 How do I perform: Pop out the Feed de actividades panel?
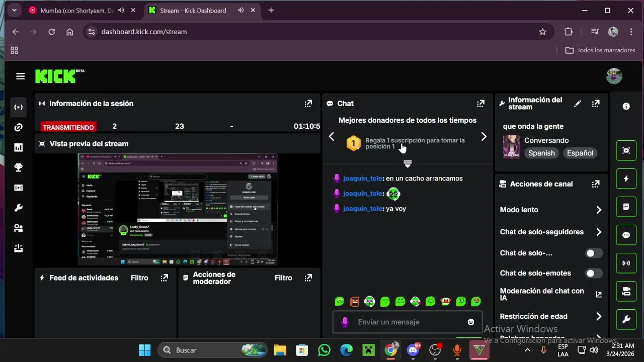[165, 278]
